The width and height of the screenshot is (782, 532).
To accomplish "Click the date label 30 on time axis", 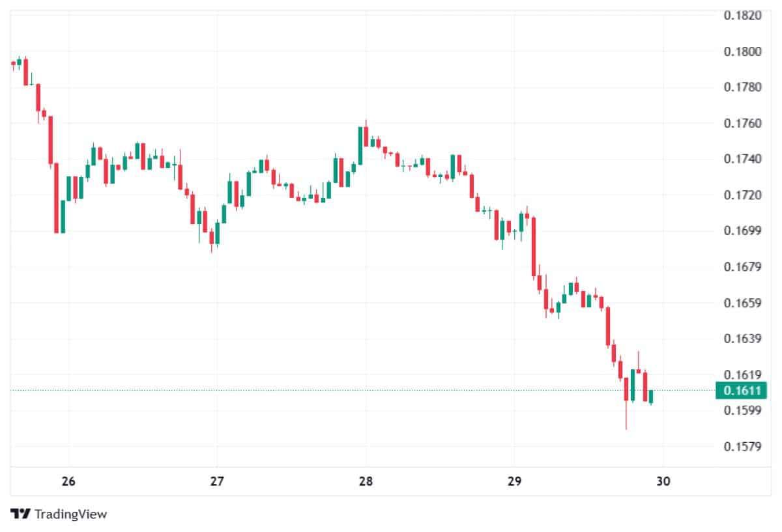I will coord(663,482).
